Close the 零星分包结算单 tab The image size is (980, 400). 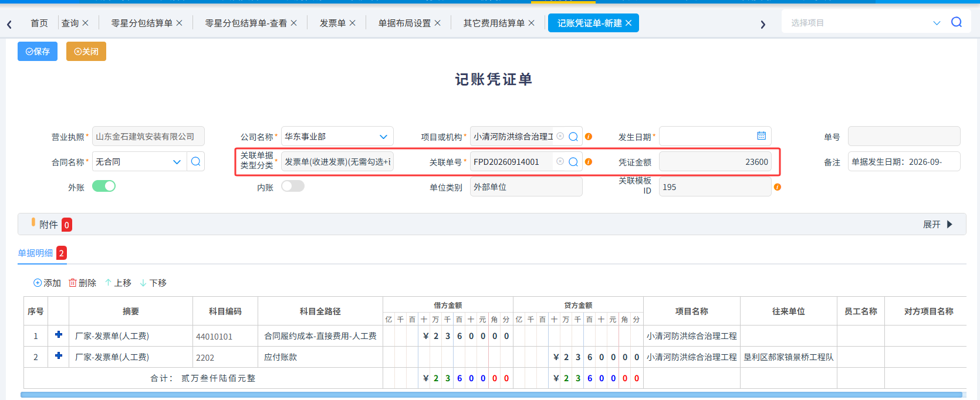(179, 23)
